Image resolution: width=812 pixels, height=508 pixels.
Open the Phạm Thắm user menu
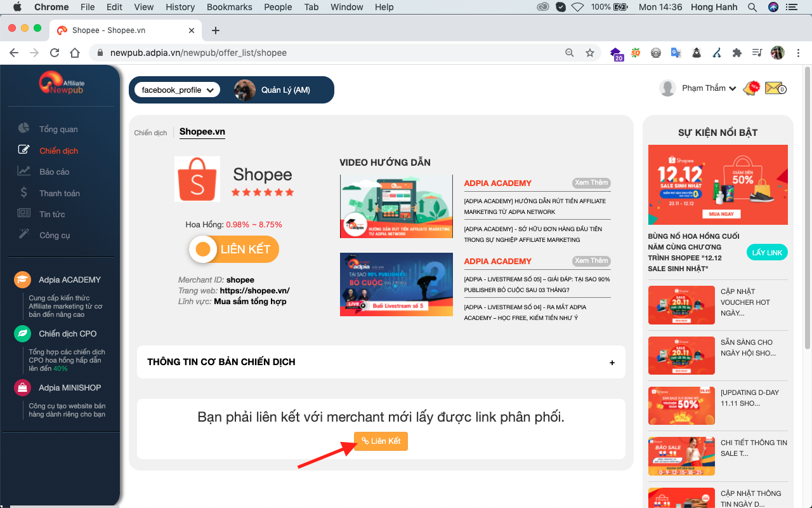point(708,88)
